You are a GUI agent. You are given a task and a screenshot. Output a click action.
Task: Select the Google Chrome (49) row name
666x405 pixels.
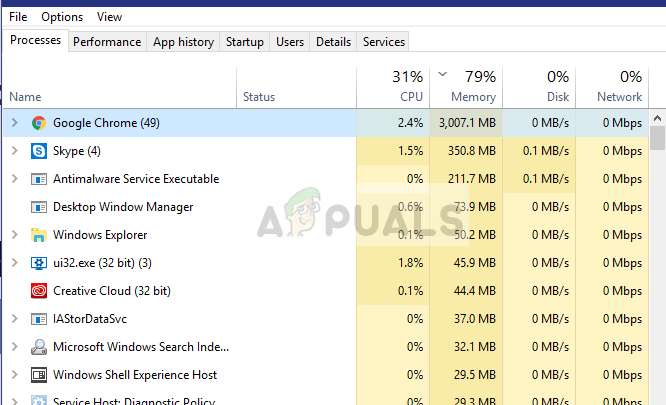pyautogui.click(x=106, y=123)
